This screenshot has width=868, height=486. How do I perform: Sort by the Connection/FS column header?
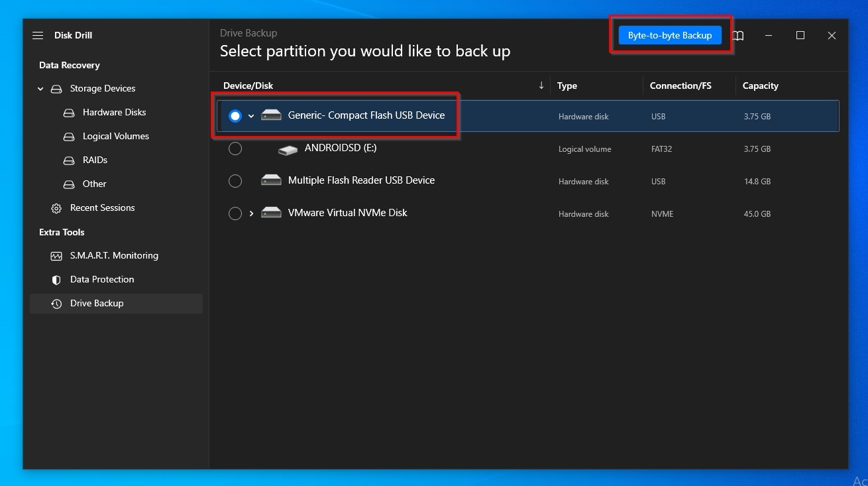coord(680,86)
